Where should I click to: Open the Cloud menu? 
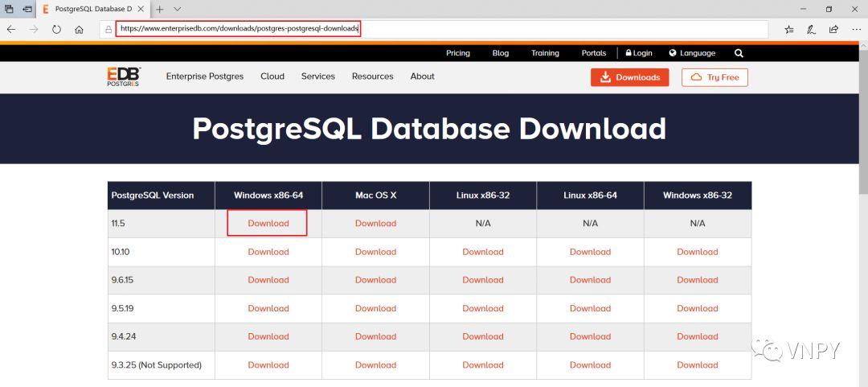click(x=272, y=76)
